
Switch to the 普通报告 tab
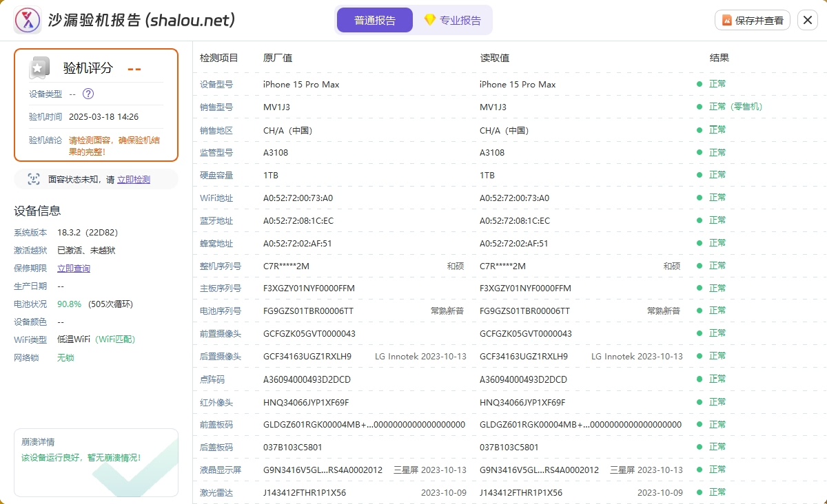point(375,20)
